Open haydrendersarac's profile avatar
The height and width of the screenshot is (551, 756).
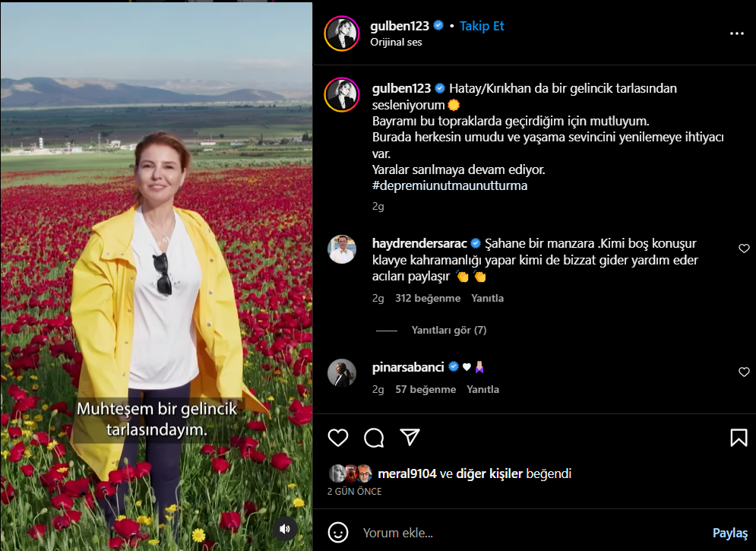click(342, 249)
